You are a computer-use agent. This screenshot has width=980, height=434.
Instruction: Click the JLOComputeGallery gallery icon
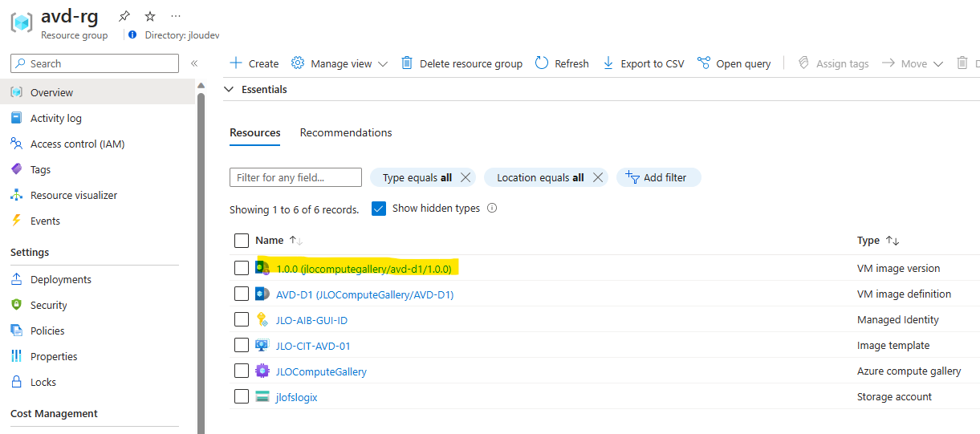[262, 371]
